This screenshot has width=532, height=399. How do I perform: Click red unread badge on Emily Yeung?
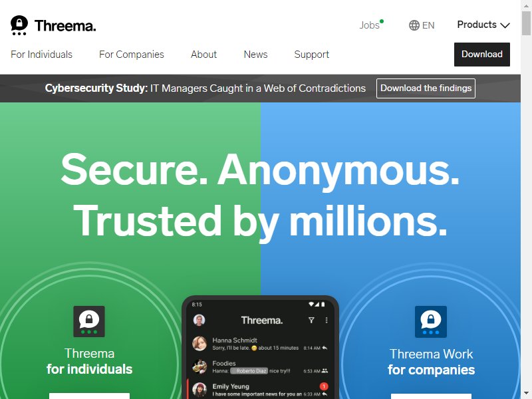324,386
